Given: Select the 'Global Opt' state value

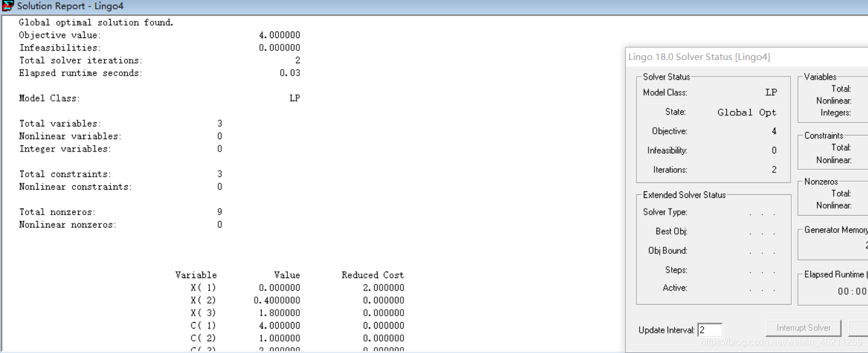Looking at the screenshot, I should (747, 112).
